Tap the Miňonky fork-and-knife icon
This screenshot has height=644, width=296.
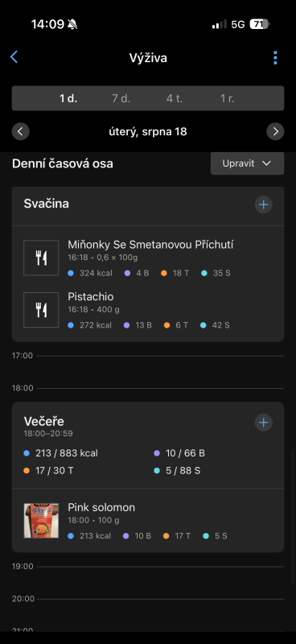(x=41, y=258)
